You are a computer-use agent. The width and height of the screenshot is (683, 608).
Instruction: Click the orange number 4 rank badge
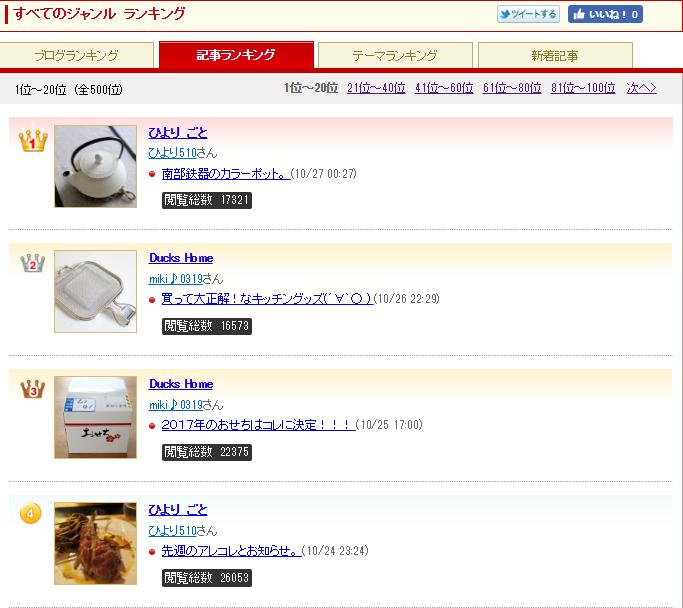pyautogui.click(x=30, y=513)
